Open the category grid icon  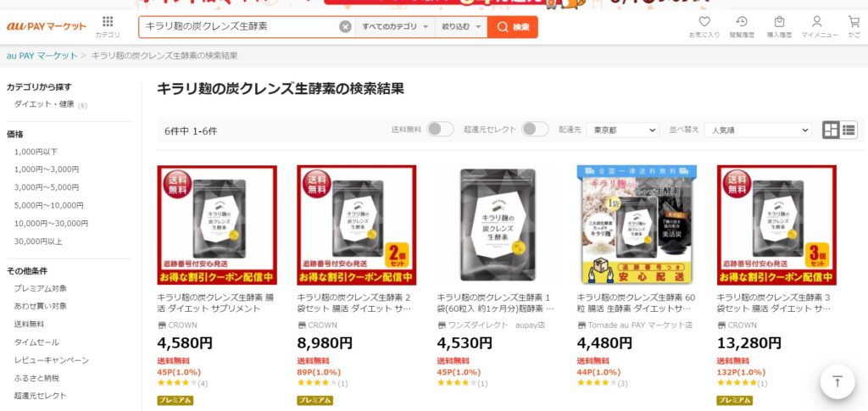[108, 22]
